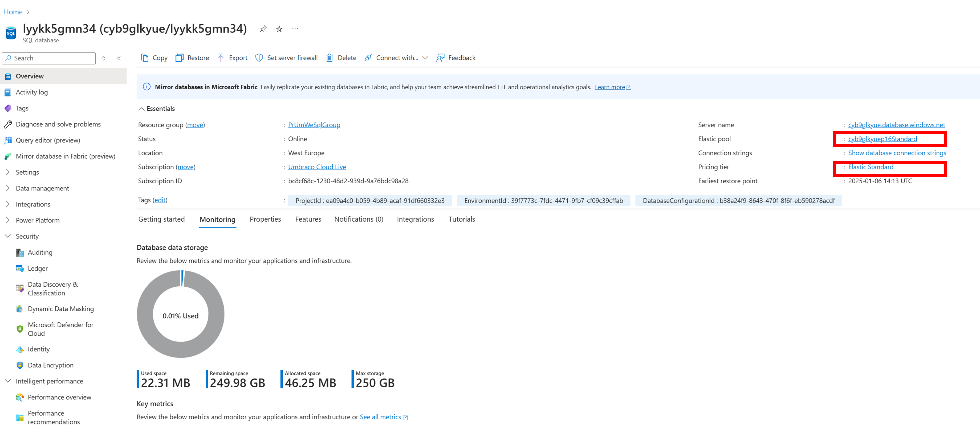Open Query editor (preview) in sidebar
Image resolution: width=980 pixels, height=446 pixels.
point(48,140)
